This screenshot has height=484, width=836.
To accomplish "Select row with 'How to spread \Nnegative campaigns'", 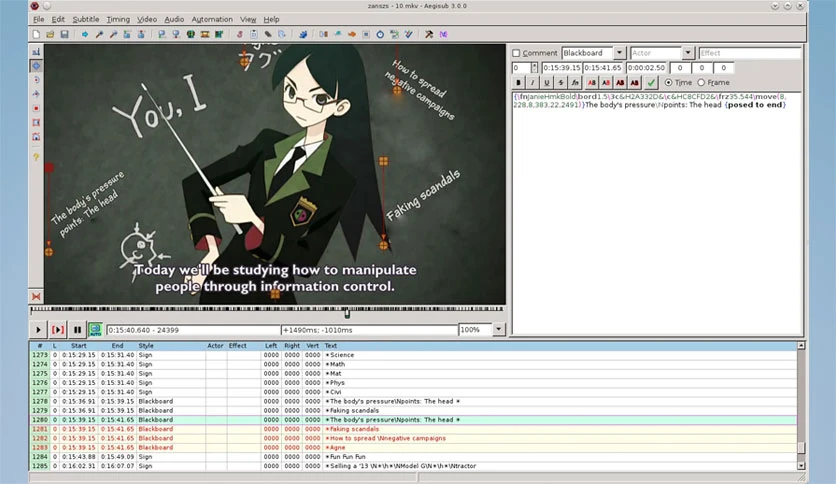I will coord(413,438).
